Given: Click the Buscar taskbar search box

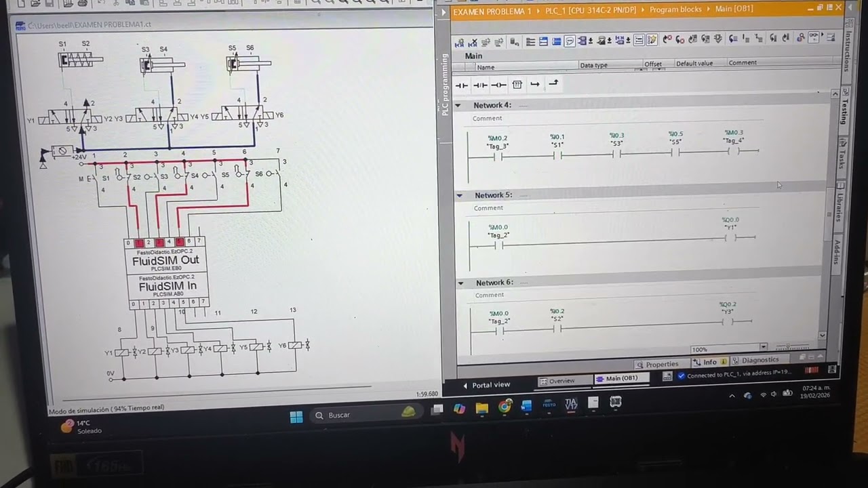Looking at the screenshot, I should 366,414.
